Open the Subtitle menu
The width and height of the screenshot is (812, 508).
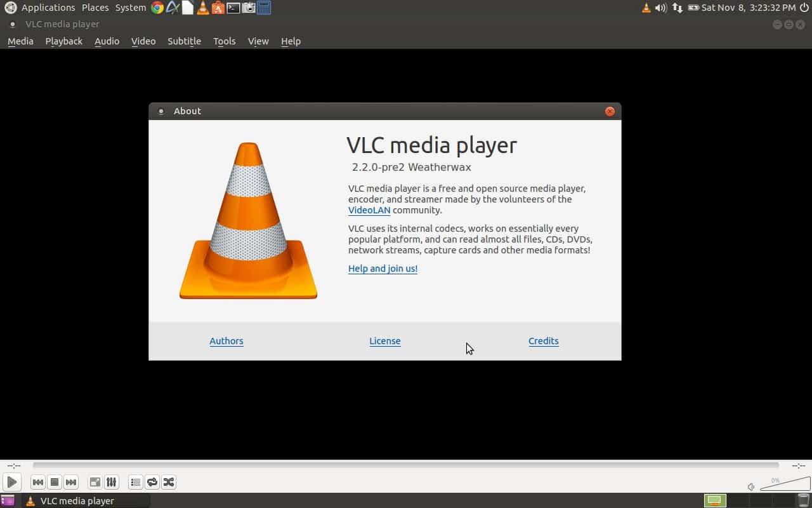click(184, 41)
